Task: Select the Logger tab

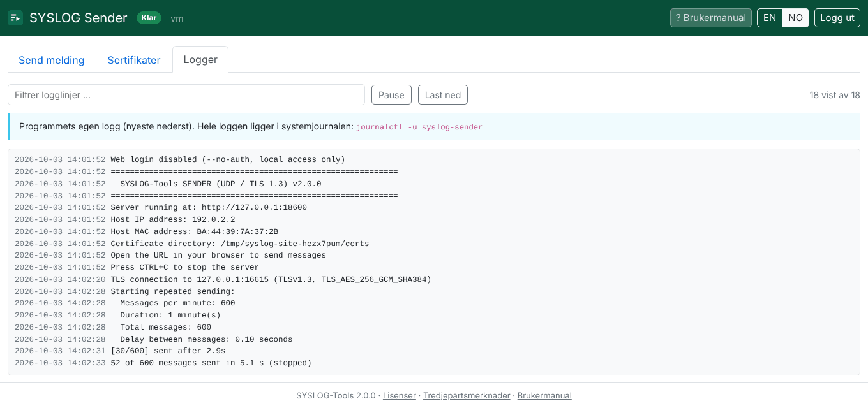Action: (x=200, y=60)
